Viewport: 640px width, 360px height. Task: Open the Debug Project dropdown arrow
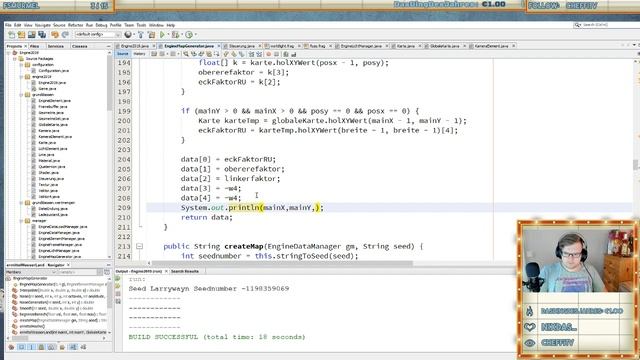pyautogui.click(x=181, y=35)
